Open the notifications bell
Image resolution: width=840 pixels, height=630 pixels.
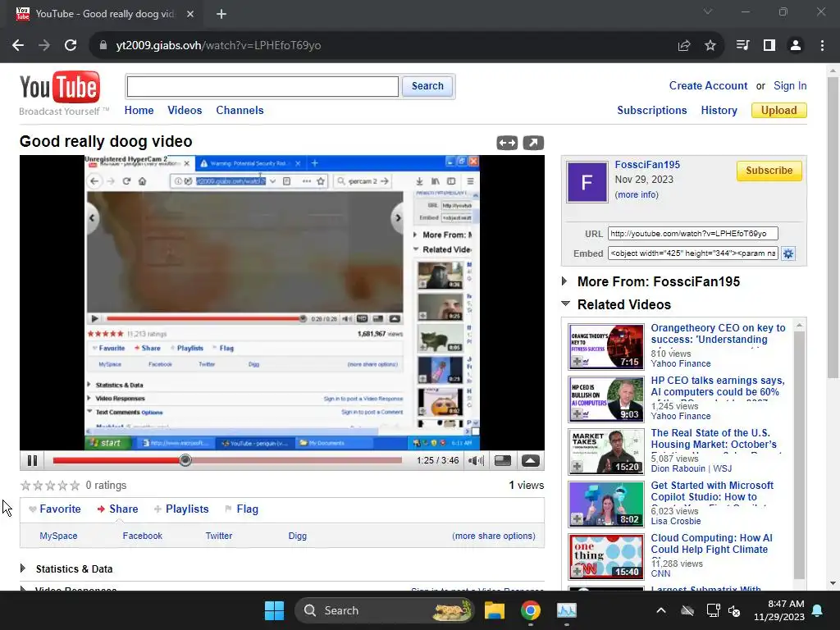pyautogui.click(x=818, y=610)
